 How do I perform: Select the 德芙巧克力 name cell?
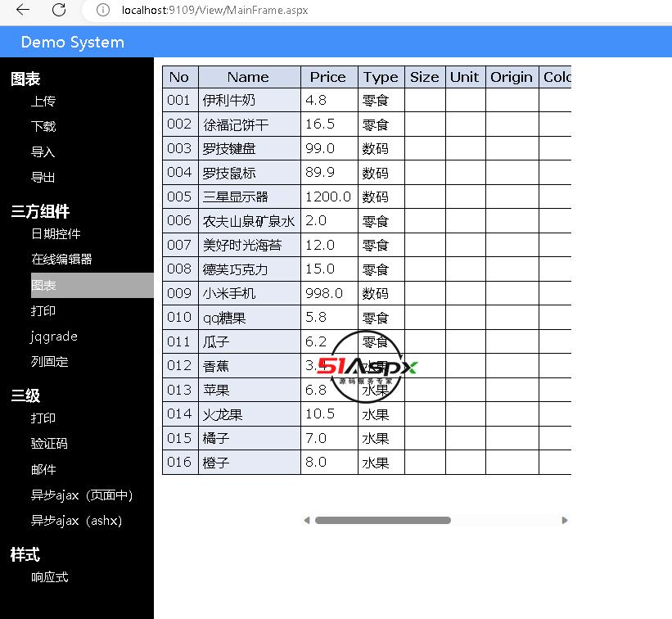coord(249,269)
